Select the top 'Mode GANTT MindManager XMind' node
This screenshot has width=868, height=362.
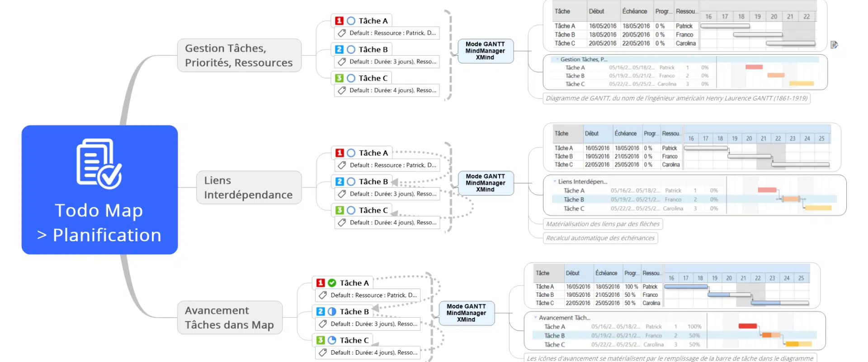pos(485,51)
